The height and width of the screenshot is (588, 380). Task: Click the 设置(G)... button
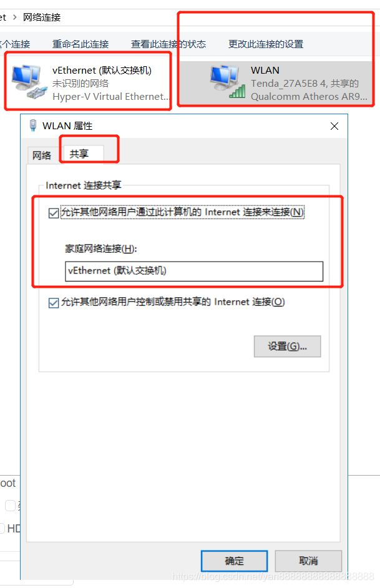pyautogui.click(x=287, y=346)
